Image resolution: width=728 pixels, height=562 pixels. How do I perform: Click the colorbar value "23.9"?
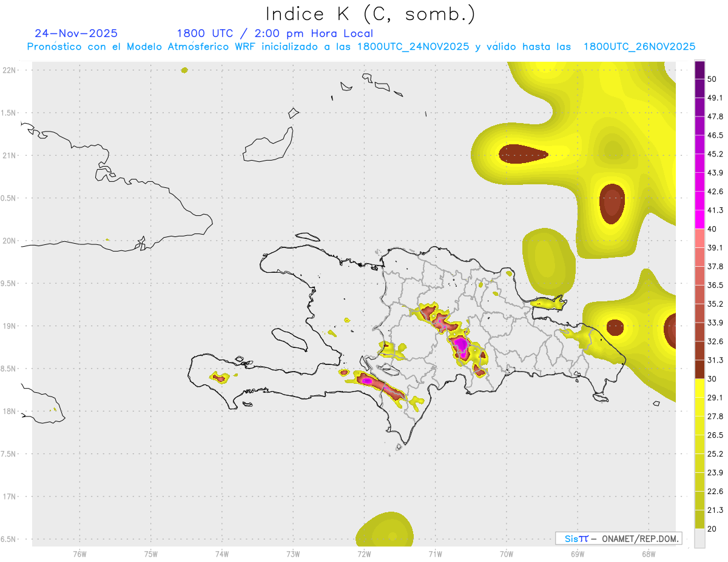tap(715, 473)
